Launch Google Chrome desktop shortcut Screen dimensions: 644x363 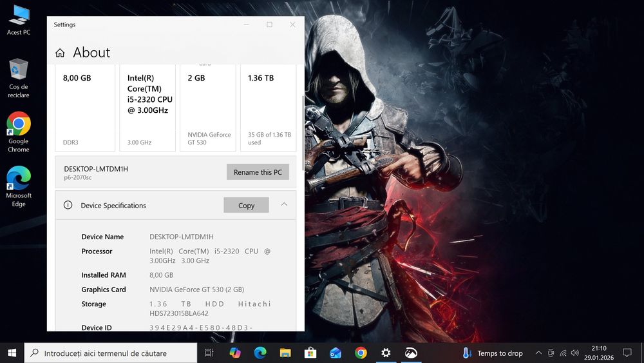tap(19, 132)
